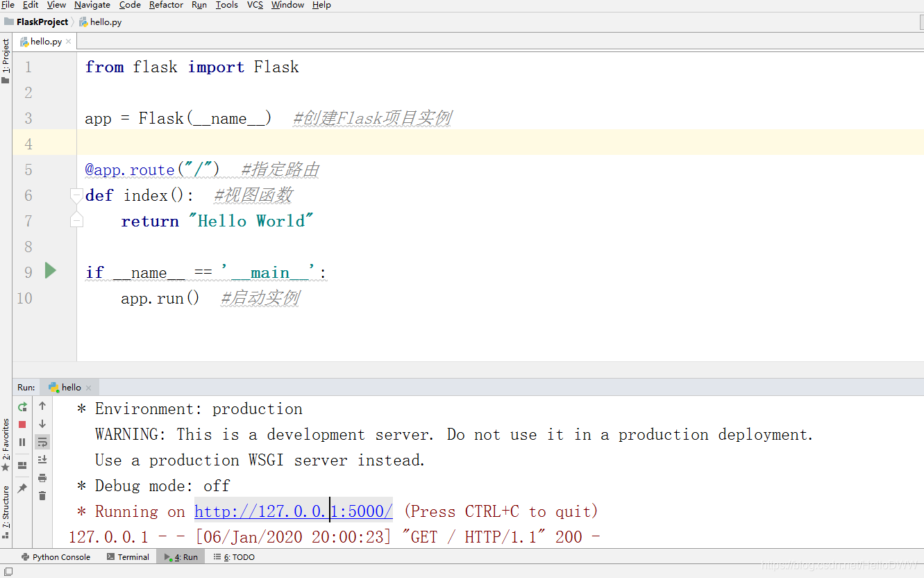This screenshot has height=578, width=924.
Task: Open the Refactor menu
Action: click(x=166, y=5)
